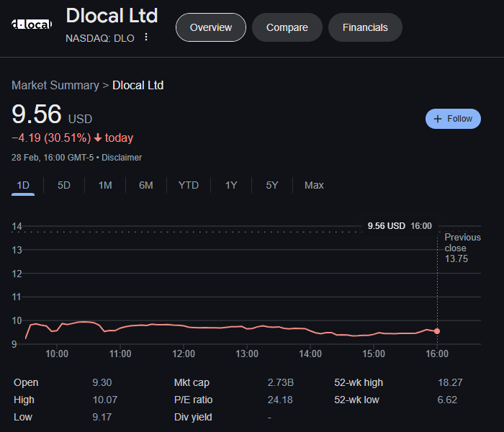
Task: Select the Overview tab
Action: click(211, 27)
